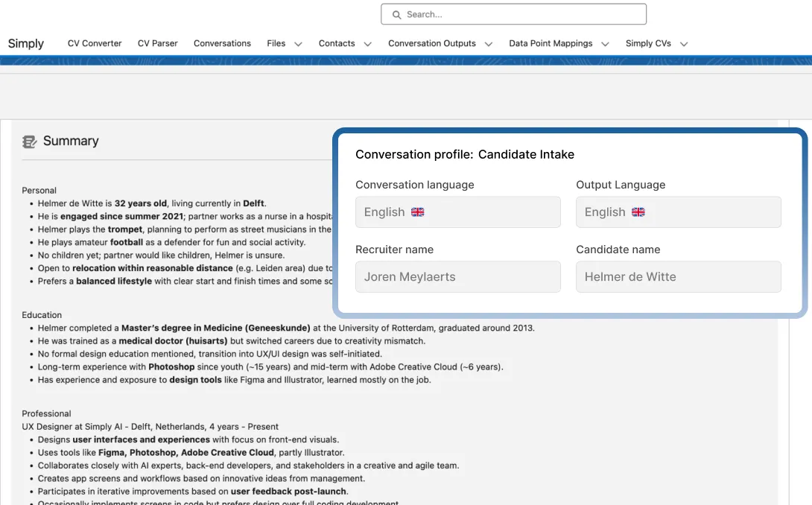Click the 'relocation within reasonable distance' line
This screenshot has width=812, height=505.
[185, 268]
